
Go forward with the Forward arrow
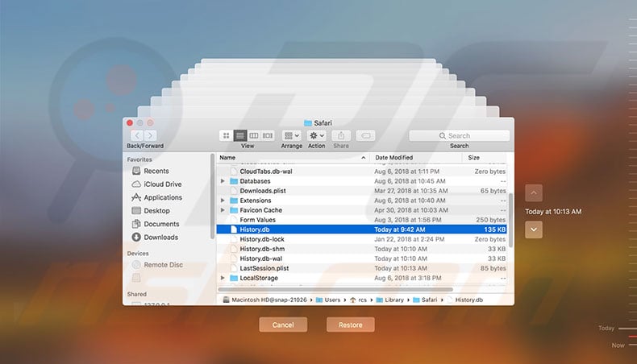[150, 135]
